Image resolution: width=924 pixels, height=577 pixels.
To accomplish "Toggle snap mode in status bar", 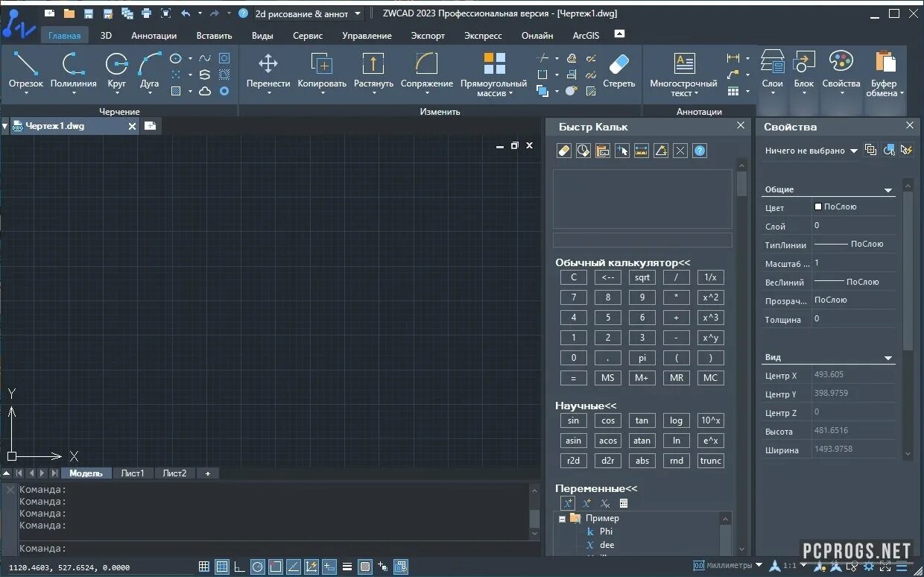I will pos(203,567).
